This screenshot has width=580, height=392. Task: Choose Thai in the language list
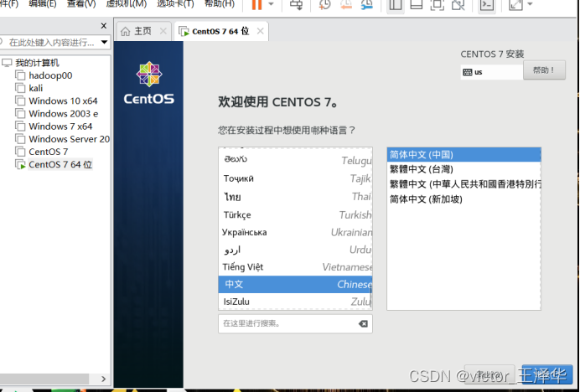click(295, 196)
